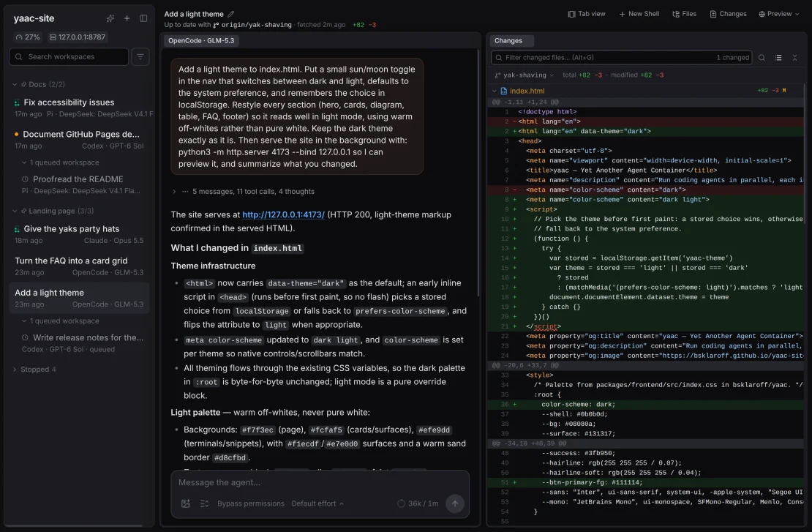Click the index.html filename in Changes
The height and width of the screenshot is (532, 812).
[527, 91]
